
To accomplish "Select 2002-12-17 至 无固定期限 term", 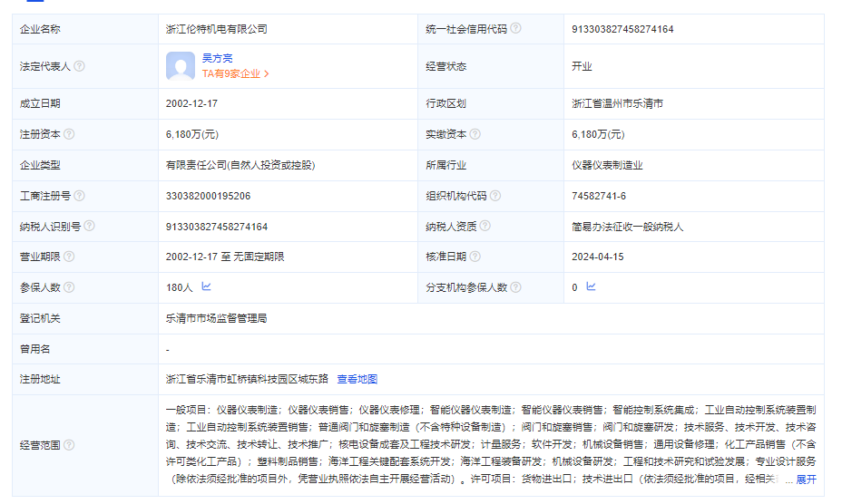I will (225, 257).
